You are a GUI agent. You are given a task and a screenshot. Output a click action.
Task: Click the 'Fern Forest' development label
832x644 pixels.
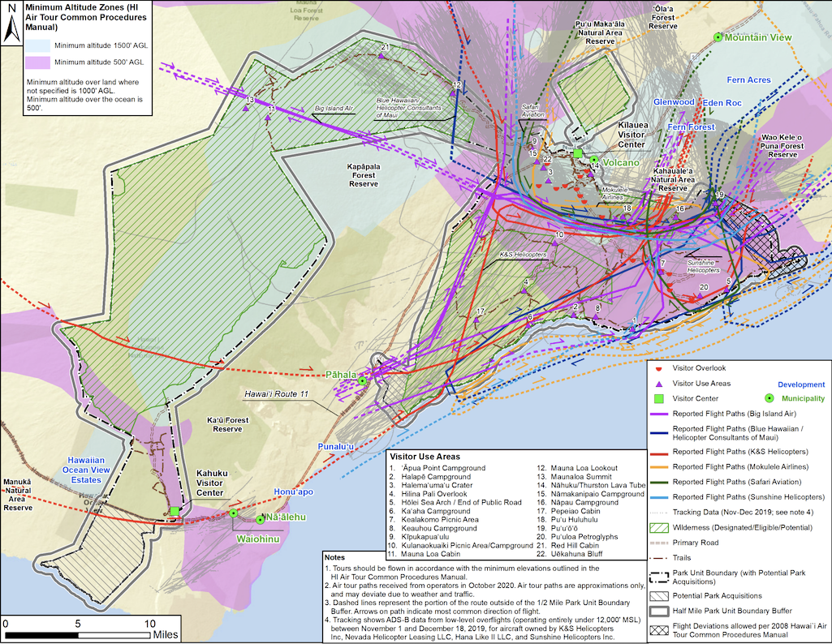(x=691, y=127)
